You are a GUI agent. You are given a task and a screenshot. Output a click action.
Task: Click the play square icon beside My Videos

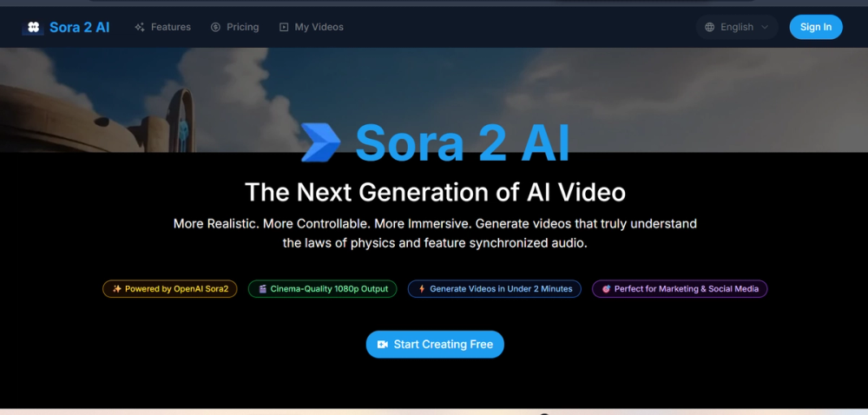tap(284, 27)
